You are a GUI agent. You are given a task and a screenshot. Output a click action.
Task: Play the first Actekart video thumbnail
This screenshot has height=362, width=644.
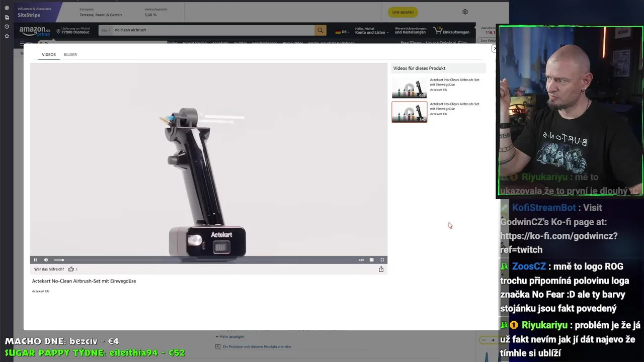click(410, 88)
